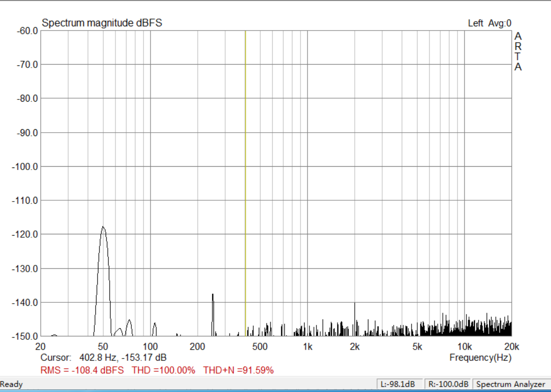Click the -80.0 y-axis label
The image size is (551, 392).
pos(27,99)
